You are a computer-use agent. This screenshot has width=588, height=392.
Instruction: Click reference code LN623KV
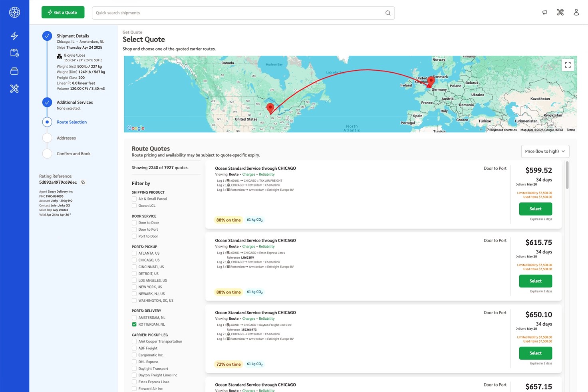click(248, 257)
